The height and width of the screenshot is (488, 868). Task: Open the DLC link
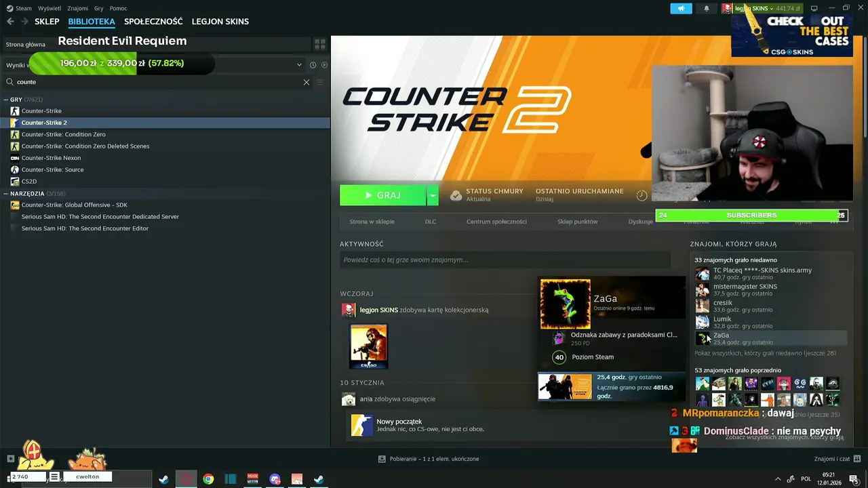point(431,222)
